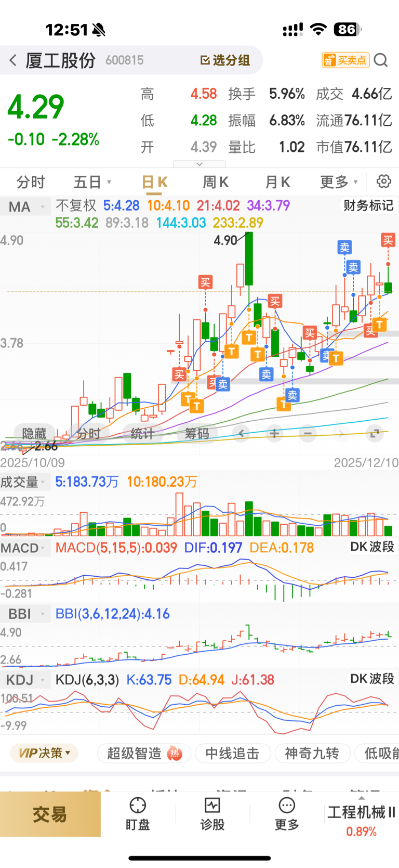
Task: Select 神奇九转 strategy chip
Action: tap(312, 753)
